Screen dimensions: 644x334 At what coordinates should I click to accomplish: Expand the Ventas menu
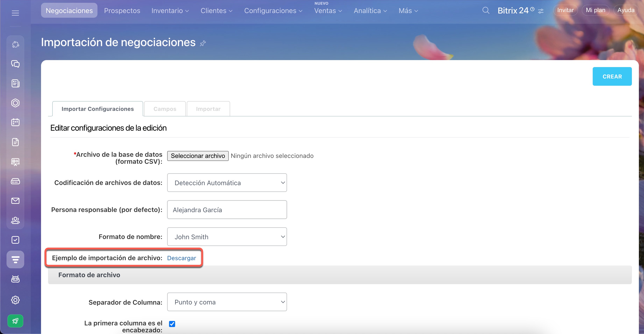(328, 10)
